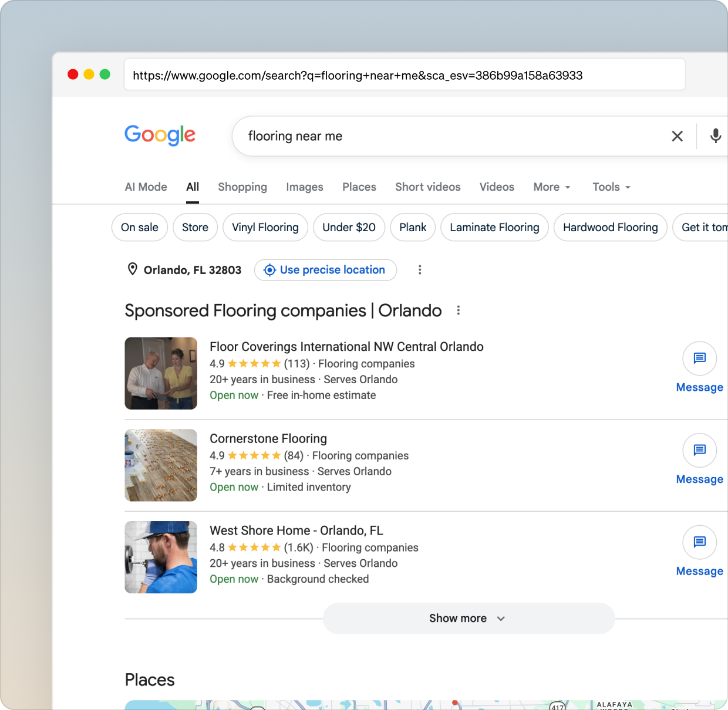Image resolution: width=728 pixels, height=710 pixels.
Task: Apply the Store filter chip
Action: (x=195, y=227)
